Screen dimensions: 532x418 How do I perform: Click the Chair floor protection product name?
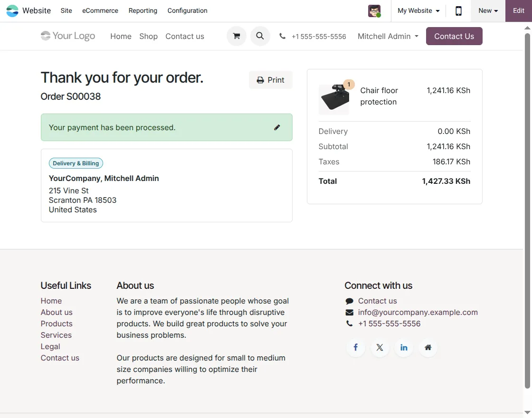pos(379,96)
